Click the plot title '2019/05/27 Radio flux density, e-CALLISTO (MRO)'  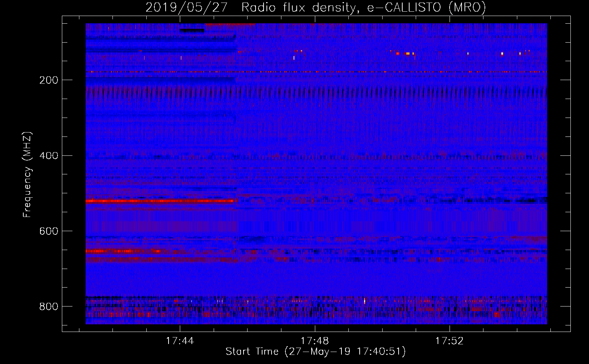(x=316, y=8)
